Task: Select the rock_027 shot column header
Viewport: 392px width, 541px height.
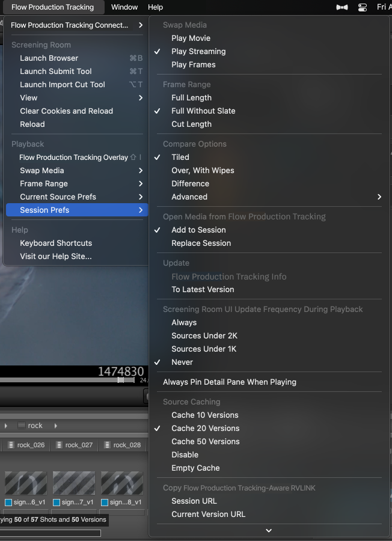Action: click(74, 445)
